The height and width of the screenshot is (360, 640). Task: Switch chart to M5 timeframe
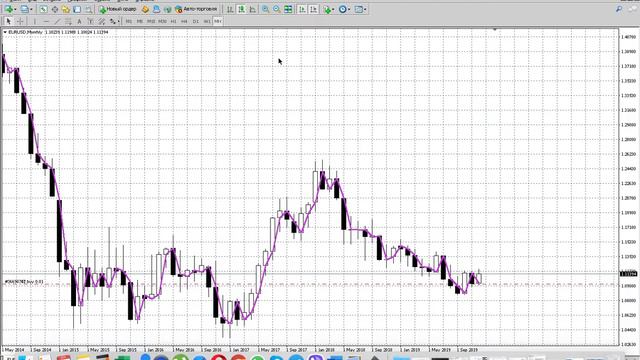(x=140, y=21)
